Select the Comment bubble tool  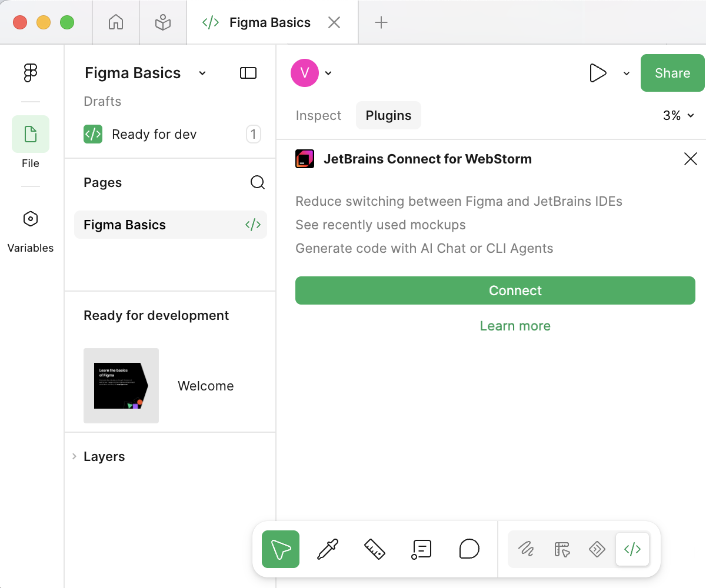469,549
